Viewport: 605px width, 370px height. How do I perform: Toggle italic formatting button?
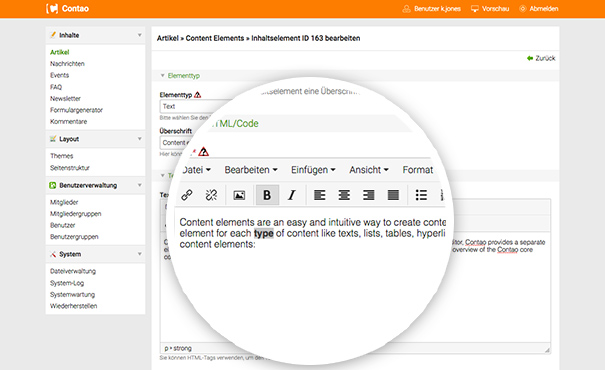pos(292,195)
